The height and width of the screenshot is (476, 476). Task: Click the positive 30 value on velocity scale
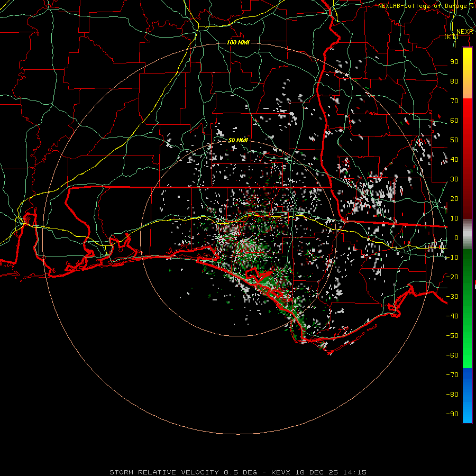(x=454, y=179)
